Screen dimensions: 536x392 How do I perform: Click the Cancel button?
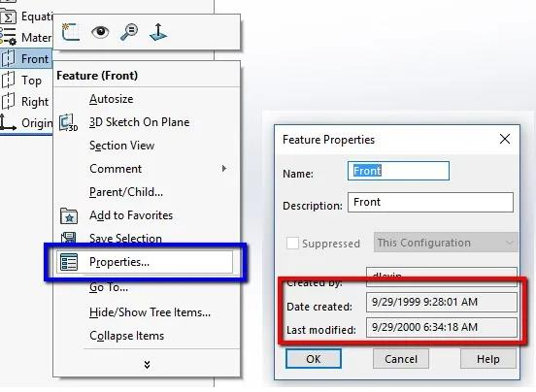click(x=401, y=359)
